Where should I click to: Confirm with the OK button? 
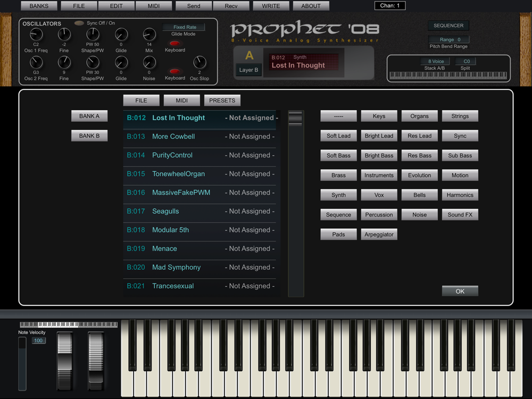pos(460,291)
